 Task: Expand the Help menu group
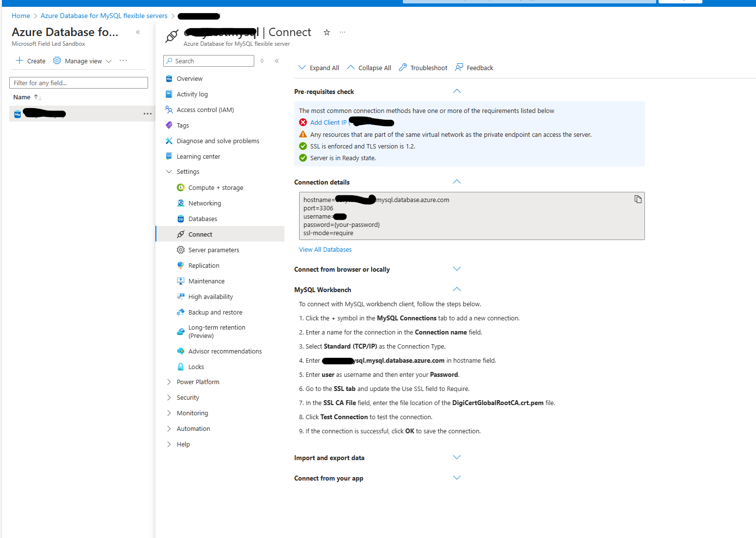tap(169, 445)
